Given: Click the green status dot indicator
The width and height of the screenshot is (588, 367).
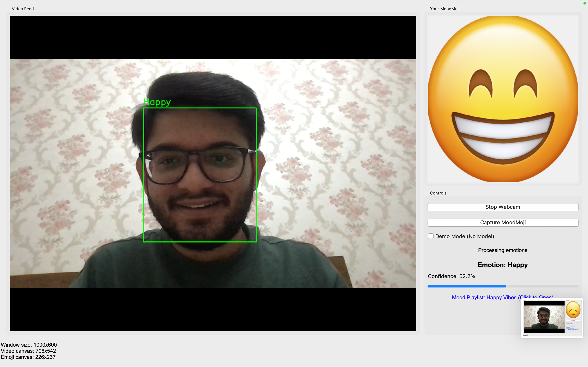Looking at the screenshot, I should [x=585, y=3].
